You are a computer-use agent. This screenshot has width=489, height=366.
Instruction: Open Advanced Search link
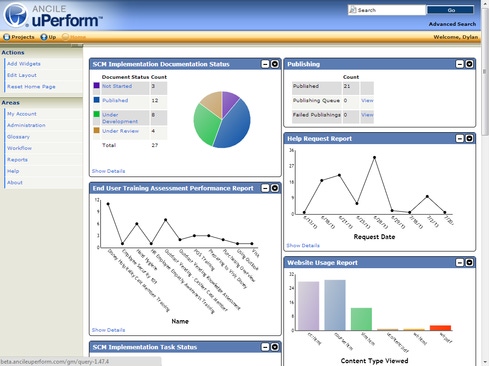tap(452, 24)
